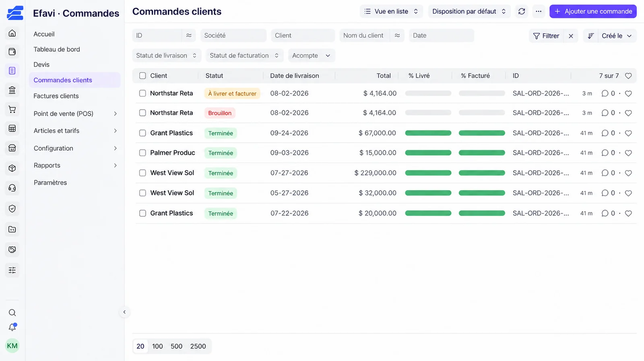Viewport: 644px width, 361px height.
Task: Expand Point de vente (POS) menu
Action: [75, 114]
